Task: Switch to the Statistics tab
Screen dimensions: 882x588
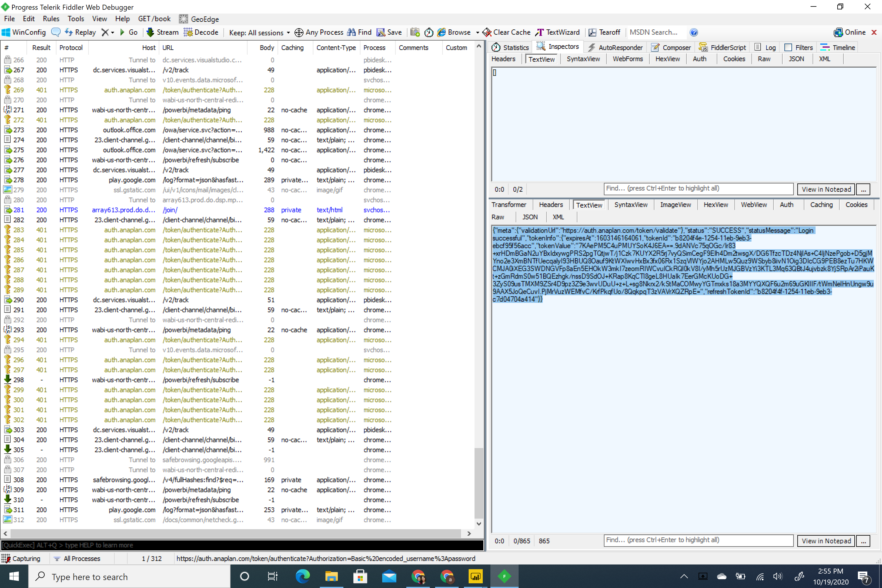Action: (510, 47)
